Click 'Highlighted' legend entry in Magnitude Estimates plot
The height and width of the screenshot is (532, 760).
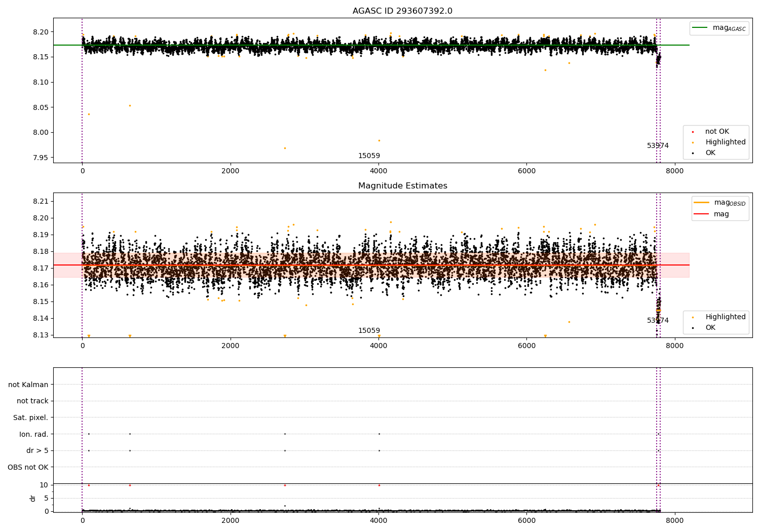coord(725,317)
